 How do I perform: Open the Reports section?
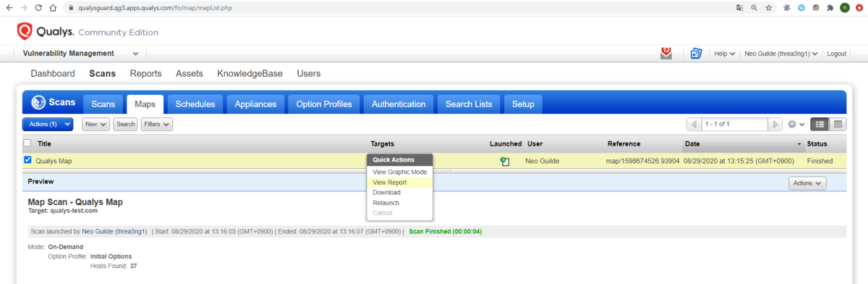145,73
